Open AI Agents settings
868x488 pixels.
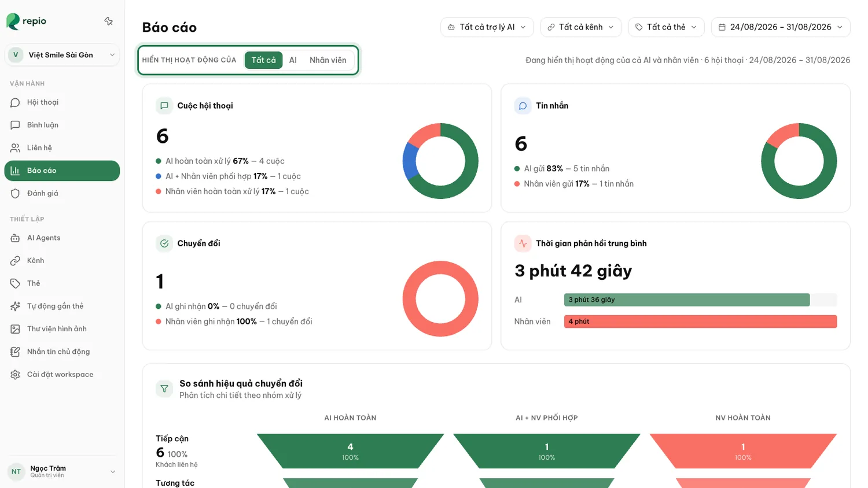(62, 238)
